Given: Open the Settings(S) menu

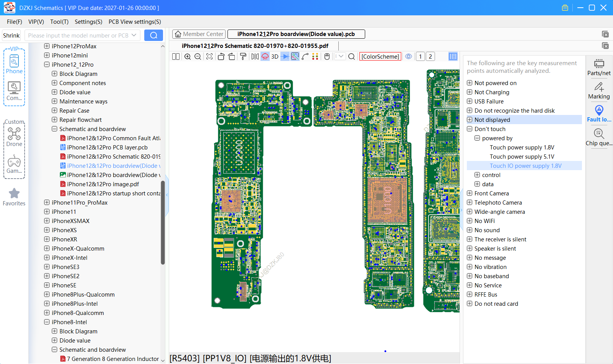Looking at the screenshot, I should click(x=88, y=22).
